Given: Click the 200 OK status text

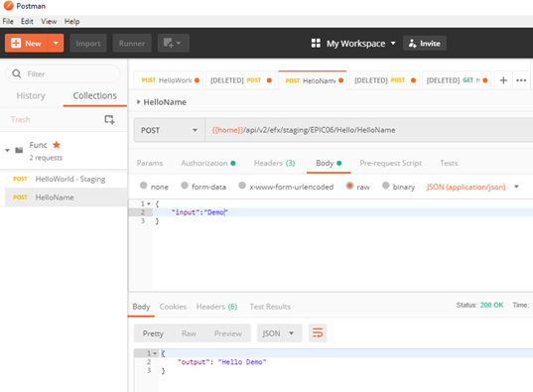Looking at the screenshot, I should [491, 305].
